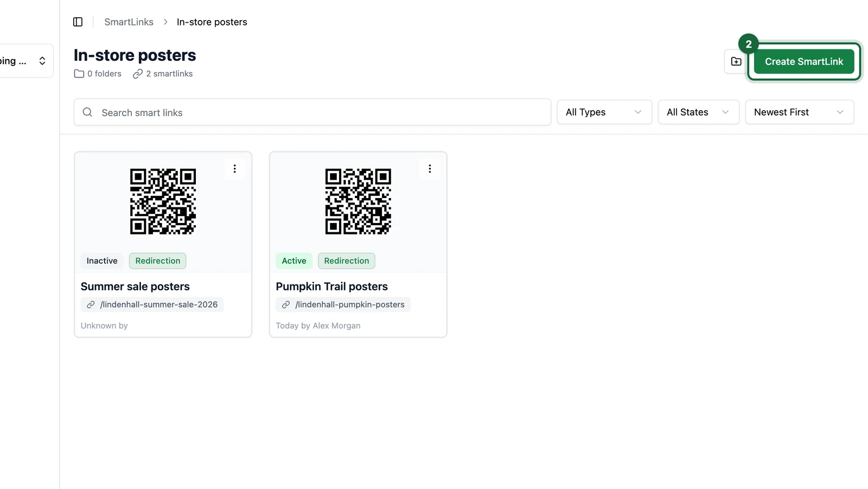
Task: Click link icon beside /lindenhall-pumpkin-posters
Action: tap(286, 304)
